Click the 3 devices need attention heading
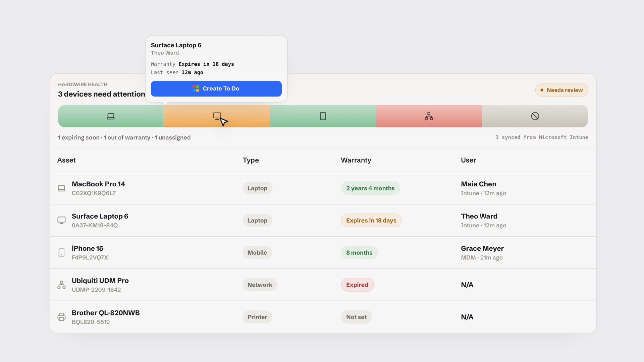 [101, 94]
